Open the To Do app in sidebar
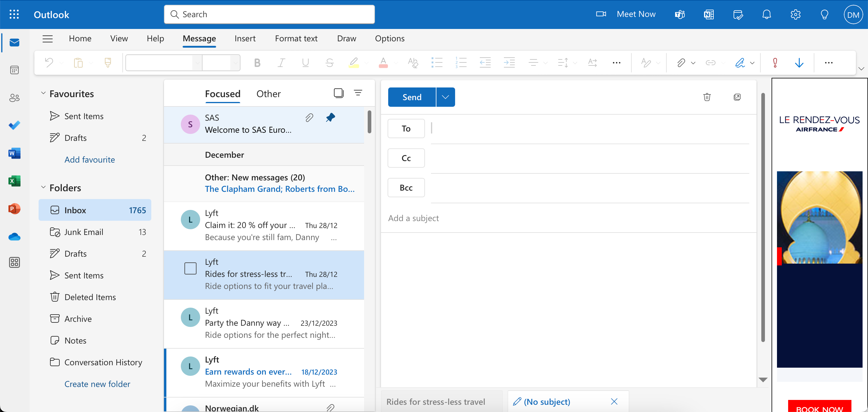The width and height of the screenshot is (868, 412). tap(14, 125)
